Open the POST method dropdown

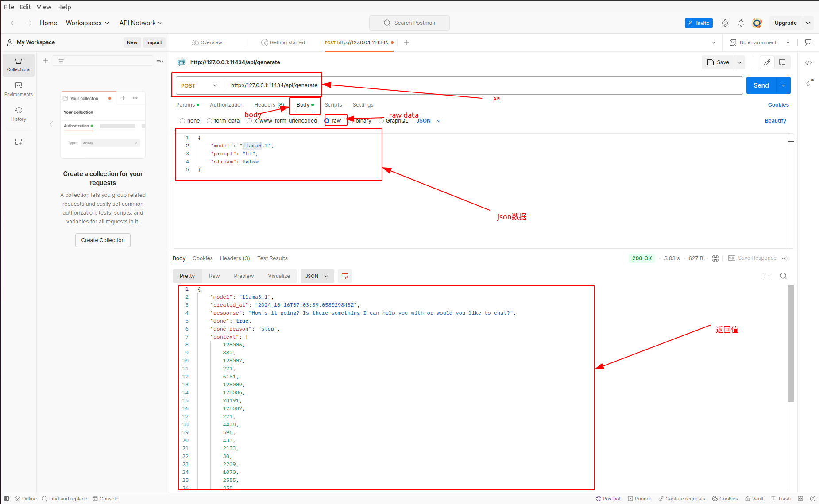coord(200,85)
